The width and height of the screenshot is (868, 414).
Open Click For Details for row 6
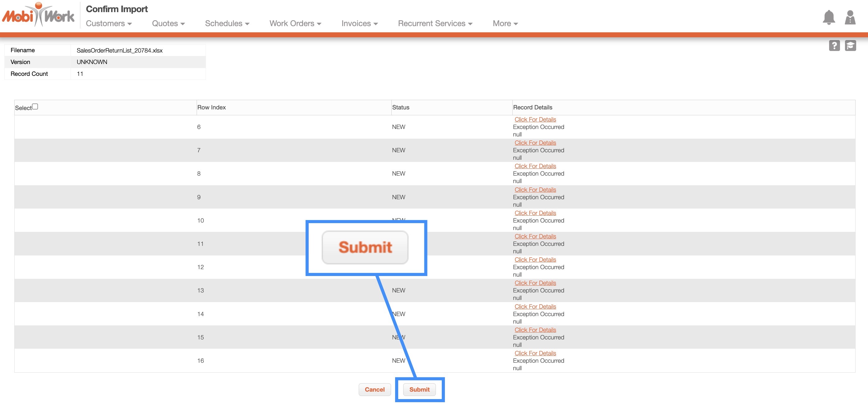tap(535, 119)
